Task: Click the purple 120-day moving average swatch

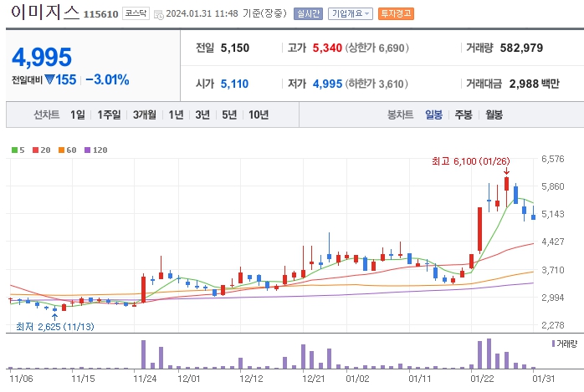Action: click(88, 150)
